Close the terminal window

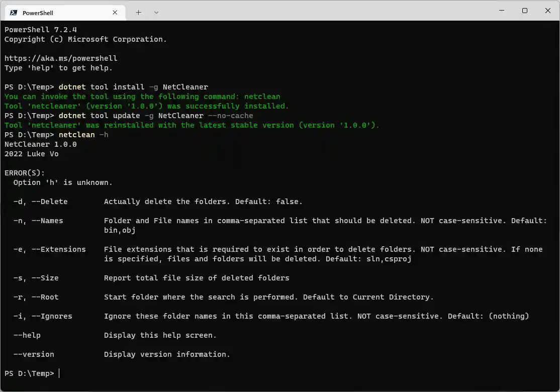[x=548, y=11]
